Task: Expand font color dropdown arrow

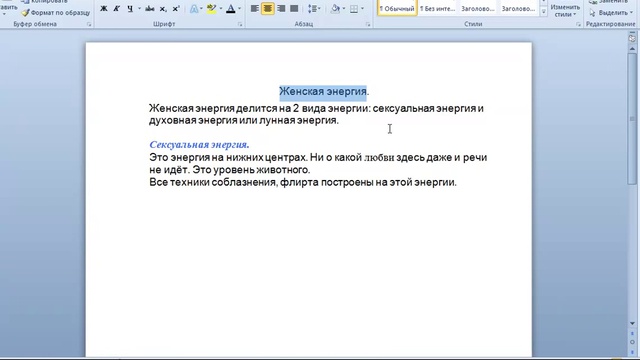Action: click(x=239, y=9)
